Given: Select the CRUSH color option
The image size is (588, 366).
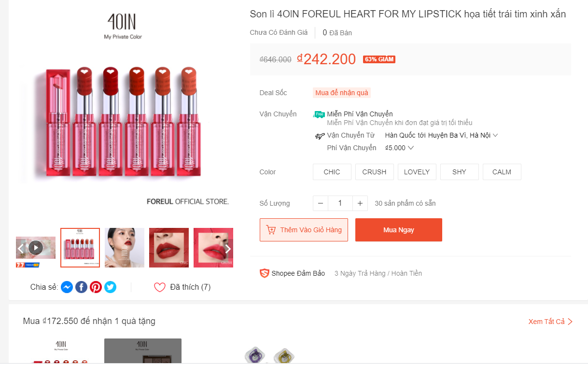Looking at the screenshot, I should click(x=374, y=172).
